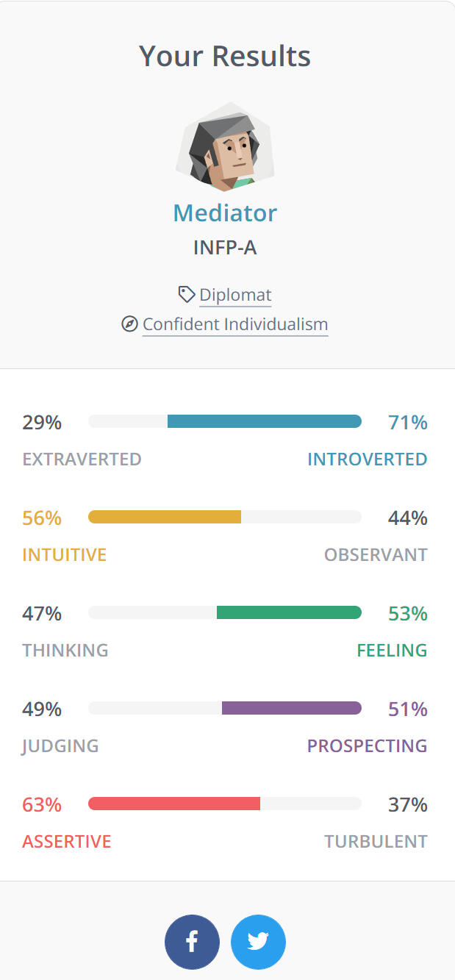Click the blue Introverted progress bar
The image size is (455, 980).
pyautogui.click(x=264, y=421)
